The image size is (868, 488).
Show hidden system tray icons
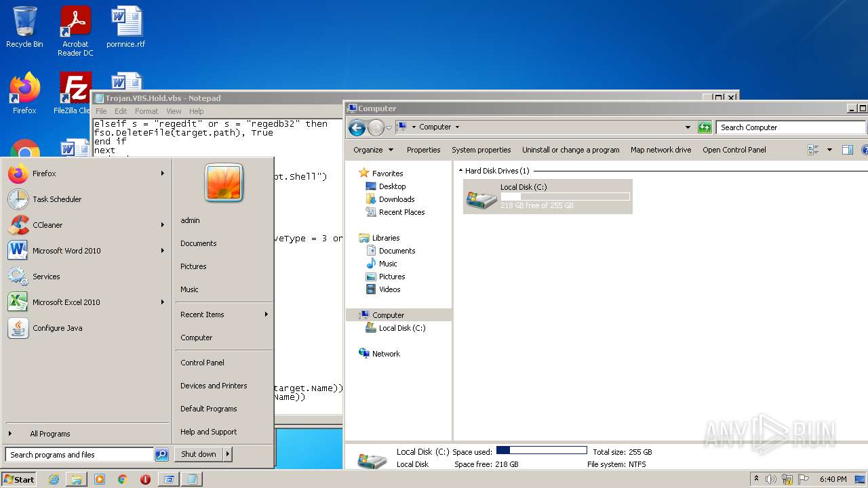[757, 479]
